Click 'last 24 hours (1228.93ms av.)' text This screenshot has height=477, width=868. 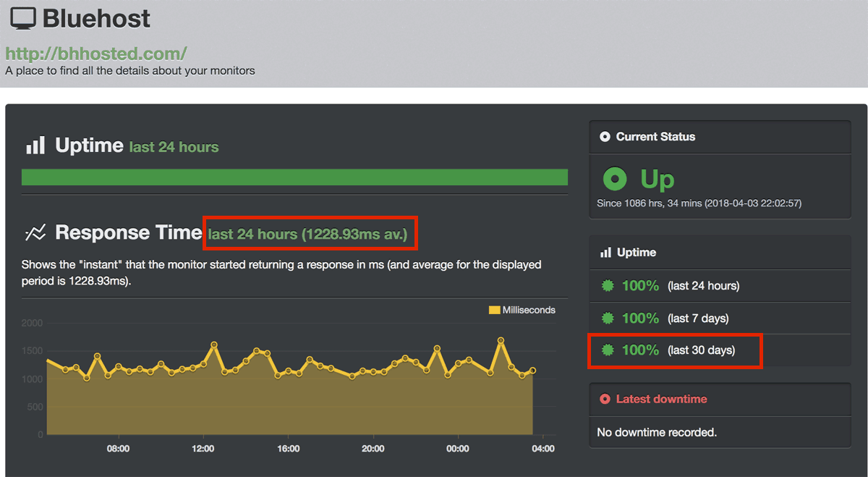[x=308, y=235]
